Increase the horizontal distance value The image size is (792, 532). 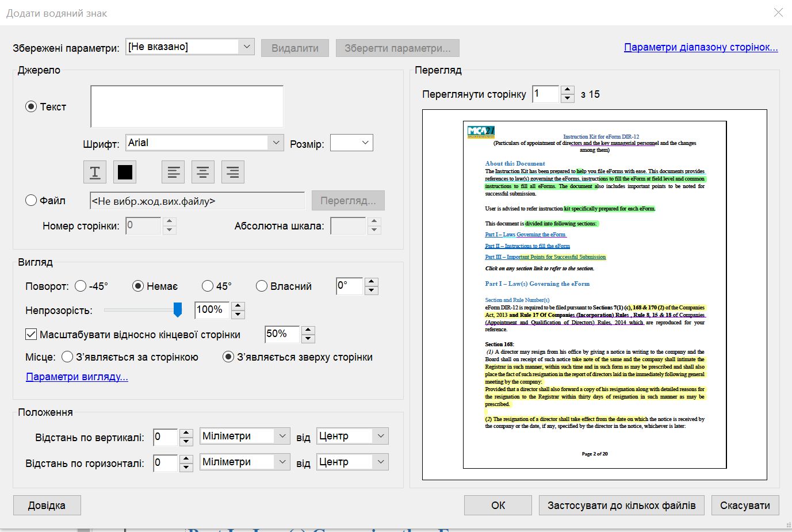186,458
